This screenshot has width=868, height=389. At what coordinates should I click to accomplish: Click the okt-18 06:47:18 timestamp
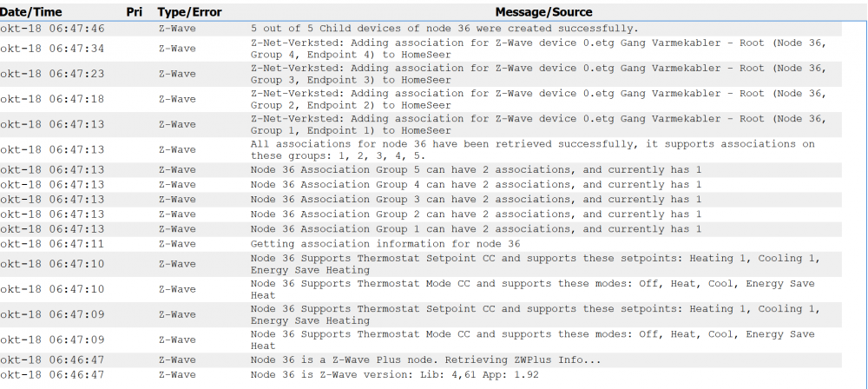coord(52,99)
